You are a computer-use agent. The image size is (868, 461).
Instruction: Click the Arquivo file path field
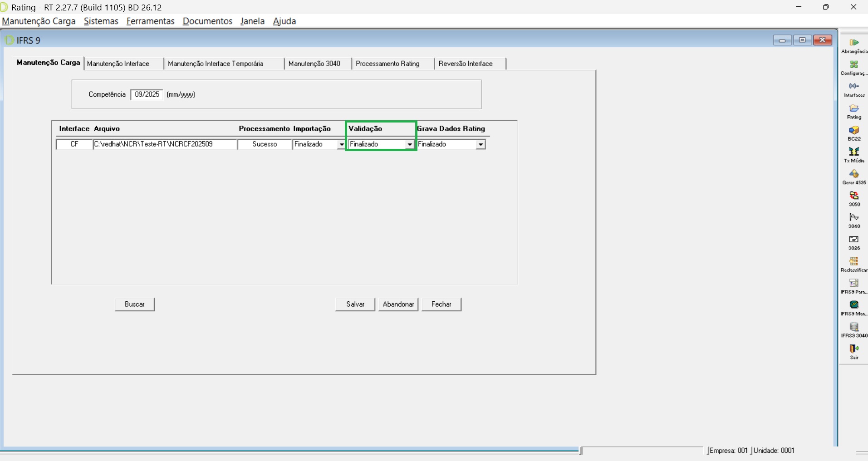[x=165, y=144]
